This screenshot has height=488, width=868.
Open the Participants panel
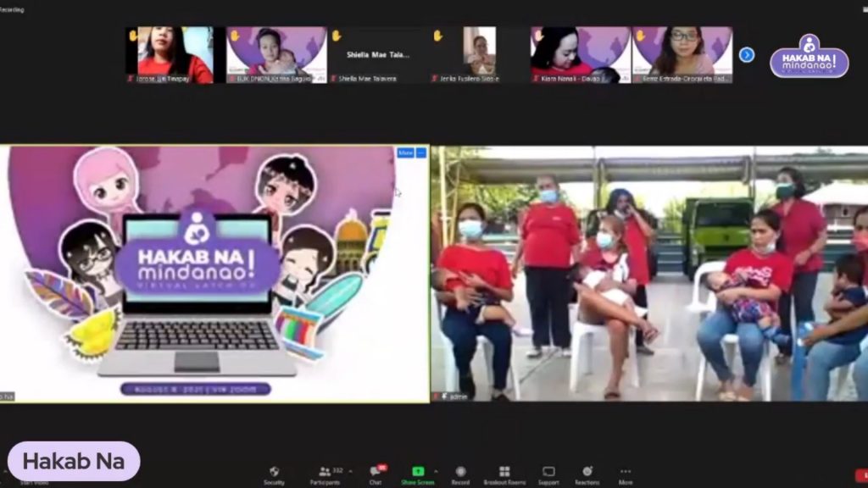click(x=325, y=475)
